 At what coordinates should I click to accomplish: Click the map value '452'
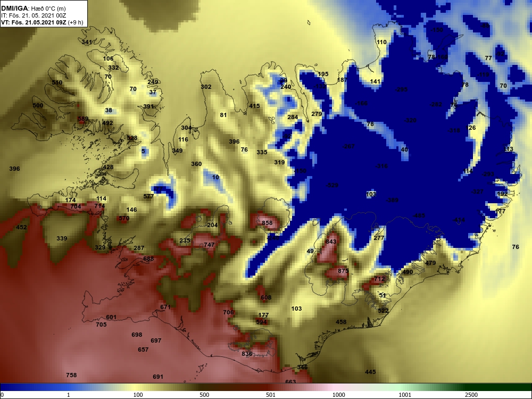21,227
